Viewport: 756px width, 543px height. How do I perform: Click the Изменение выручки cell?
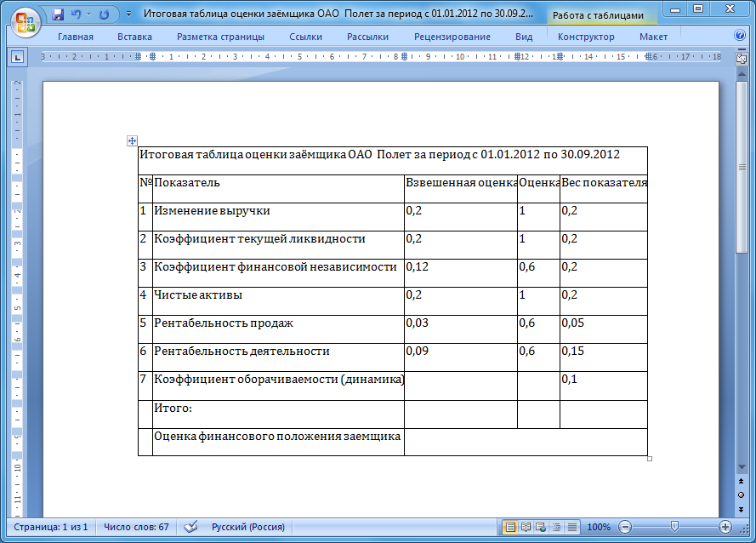tap(278, 217)
